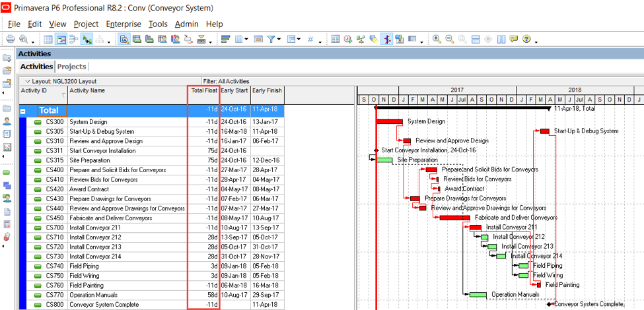The width and height of the screenshot is (644, 310).
Task: Switch to the Activity Network view
Action: point(74,40)
